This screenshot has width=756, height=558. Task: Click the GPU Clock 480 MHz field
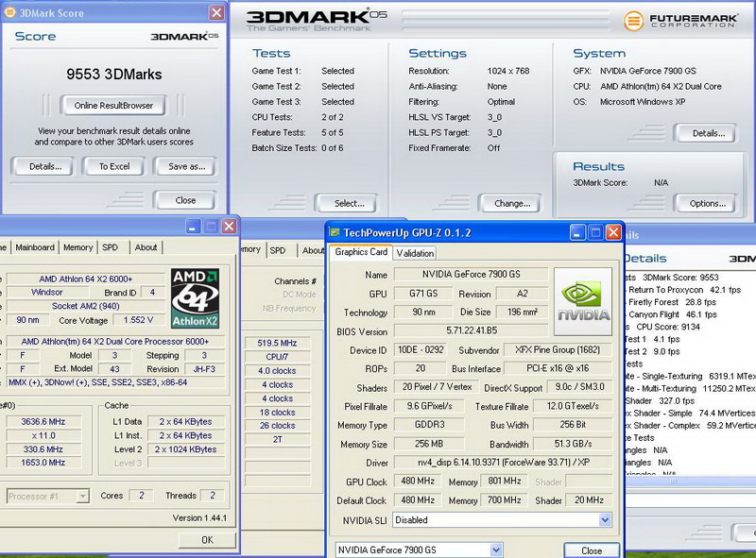coord(418,481)
